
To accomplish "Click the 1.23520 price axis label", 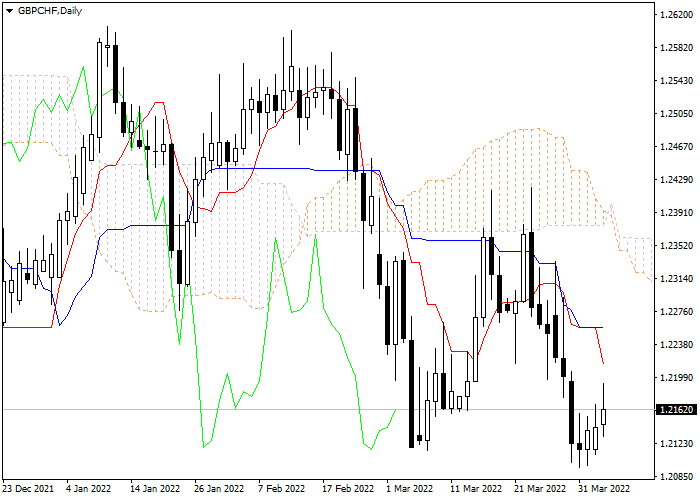I will click(x=676, y=246).
